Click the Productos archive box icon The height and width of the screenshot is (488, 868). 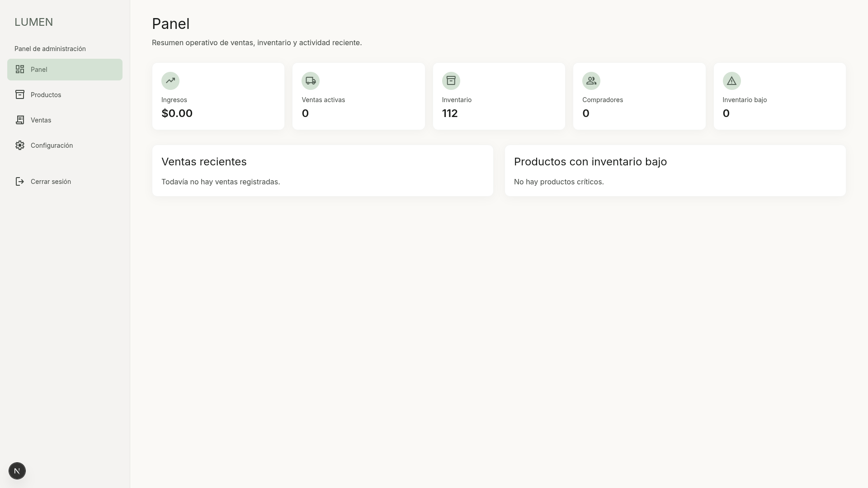[20, 95]
